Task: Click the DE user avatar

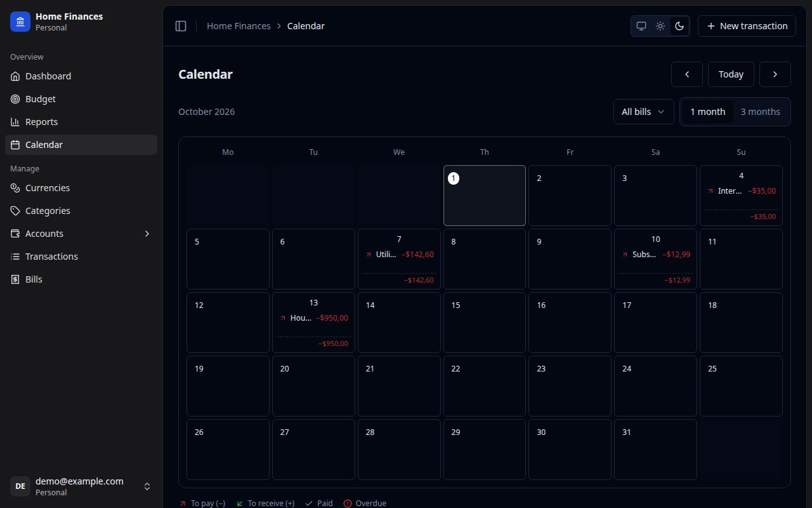Action: pos(20,486)
